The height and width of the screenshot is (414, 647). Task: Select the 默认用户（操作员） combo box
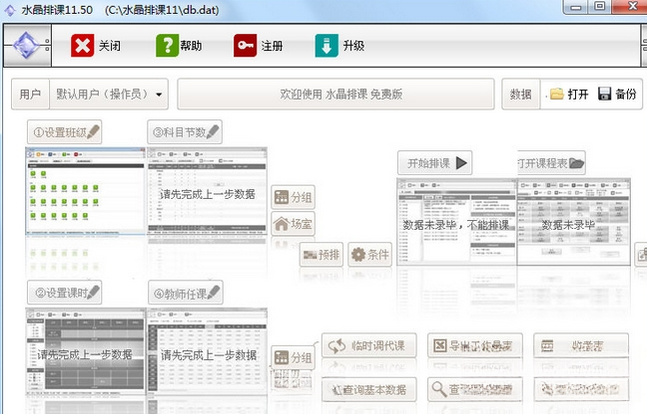coord(109,94)
